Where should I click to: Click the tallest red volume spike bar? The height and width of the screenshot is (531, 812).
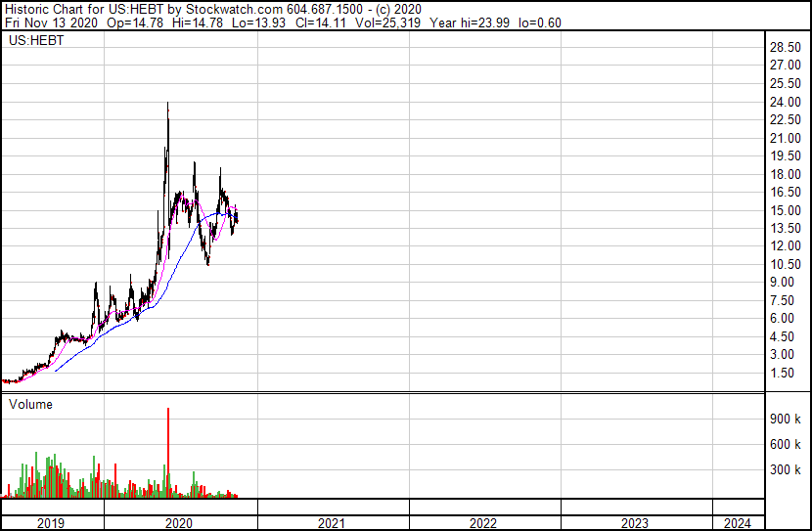[168, 450]
